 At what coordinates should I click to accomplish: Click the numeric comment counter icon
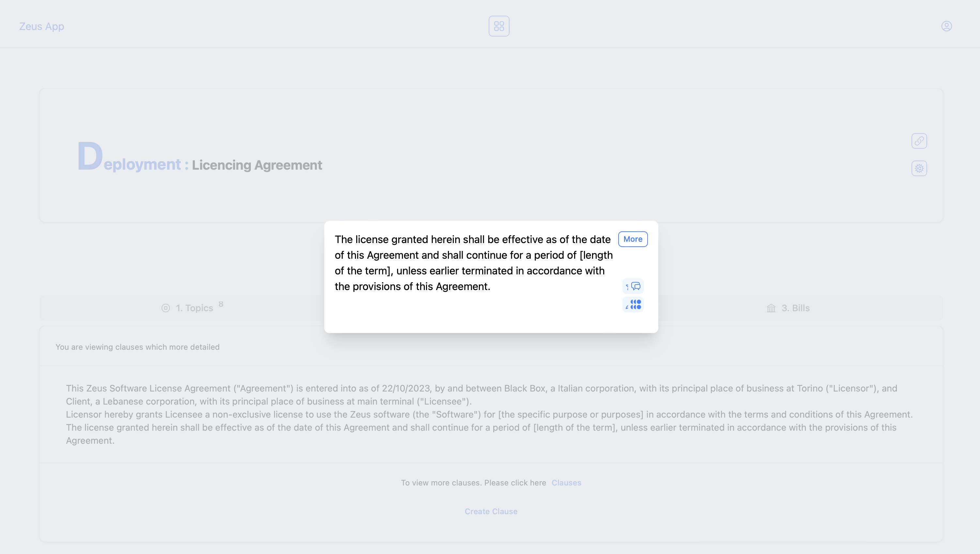[633, 286]
